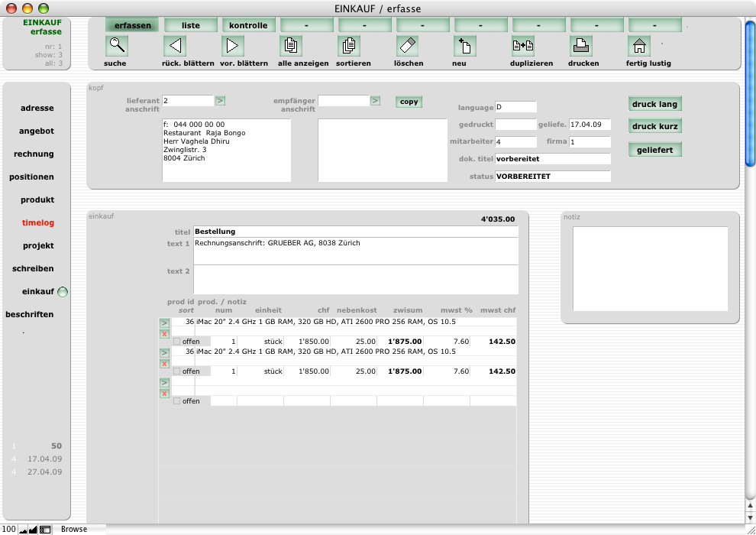Toggle the offen checkbox in second product row
This screenshot has width=756, height=535.
pos(177,371)
